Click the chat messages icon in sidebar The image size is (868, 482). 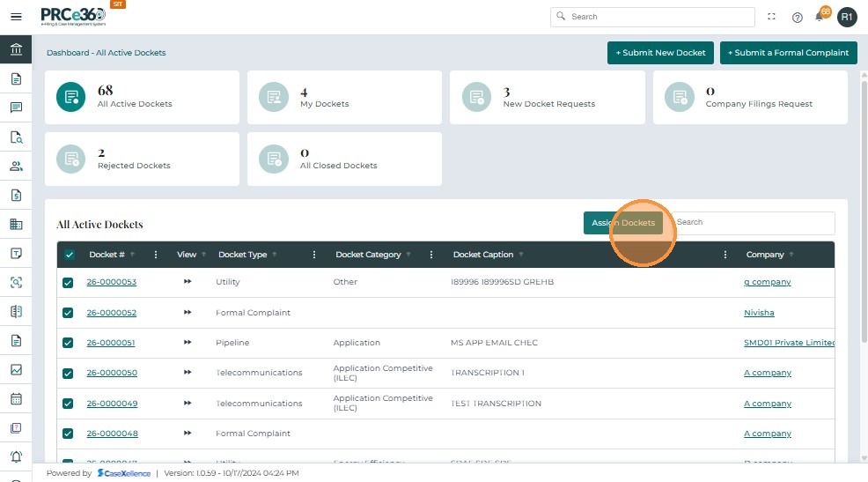pyautogui.click(x=16, y=108)
